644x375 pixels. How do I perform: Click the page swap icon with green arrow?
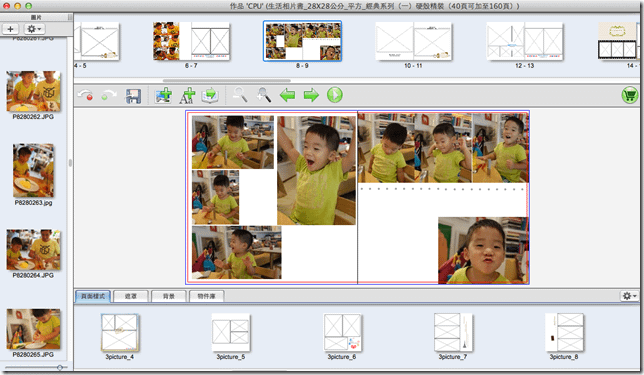[x=210, y=95]
